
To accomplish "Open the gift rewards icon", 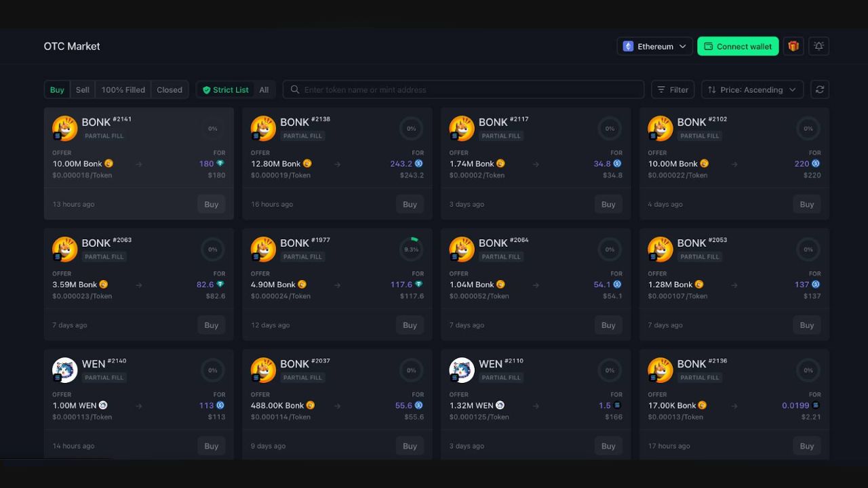I will click(x=793, y=46).
